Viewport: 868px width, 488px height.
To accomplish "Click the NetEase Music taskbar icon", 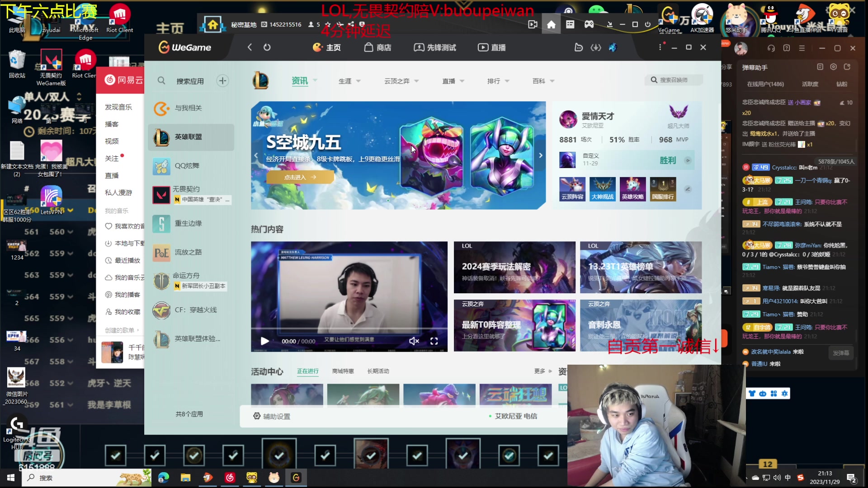I will 230,478.
